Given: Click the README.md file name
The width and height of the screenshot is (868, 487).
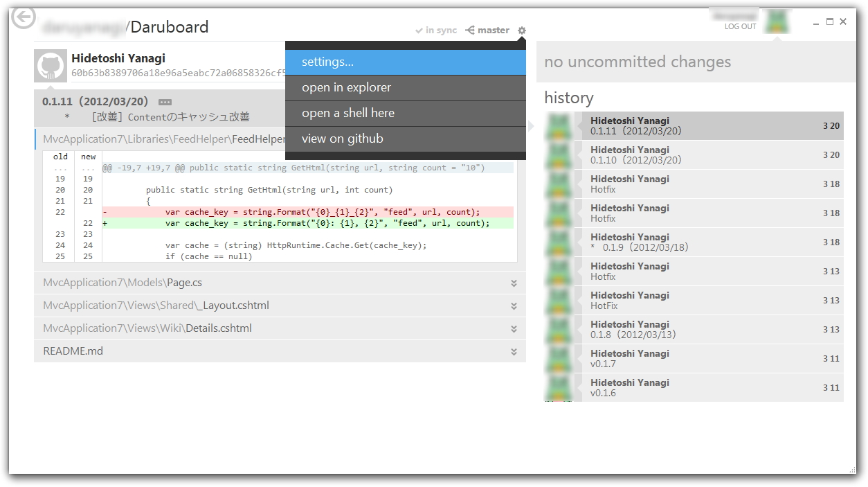Looking at the screenshot, I should tap(73, 351).
